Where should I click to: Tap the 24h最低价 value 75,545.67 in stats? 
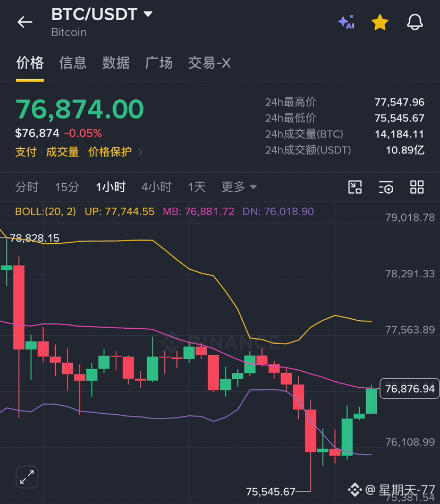click(x=400, y=118)
